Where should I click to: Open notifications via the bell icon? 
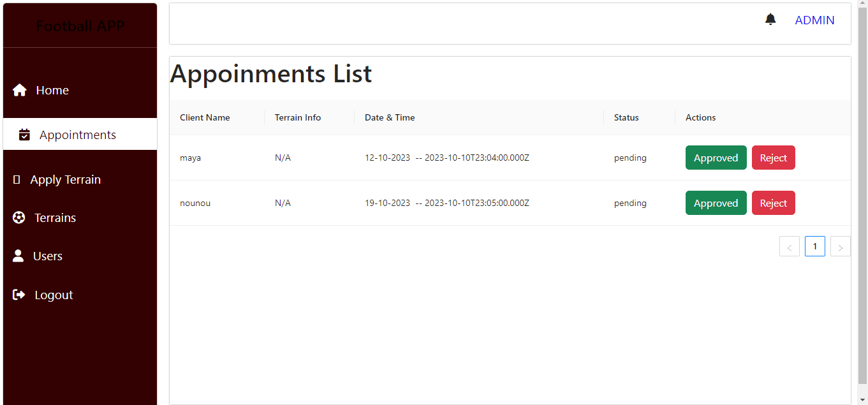(770, 19)
